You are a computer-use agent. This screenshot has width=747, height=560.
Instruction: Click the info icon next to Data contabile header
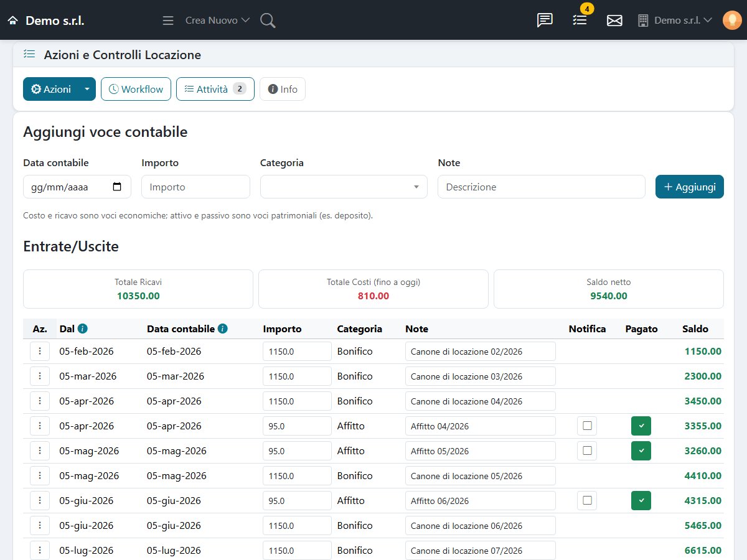click(223, 329)
